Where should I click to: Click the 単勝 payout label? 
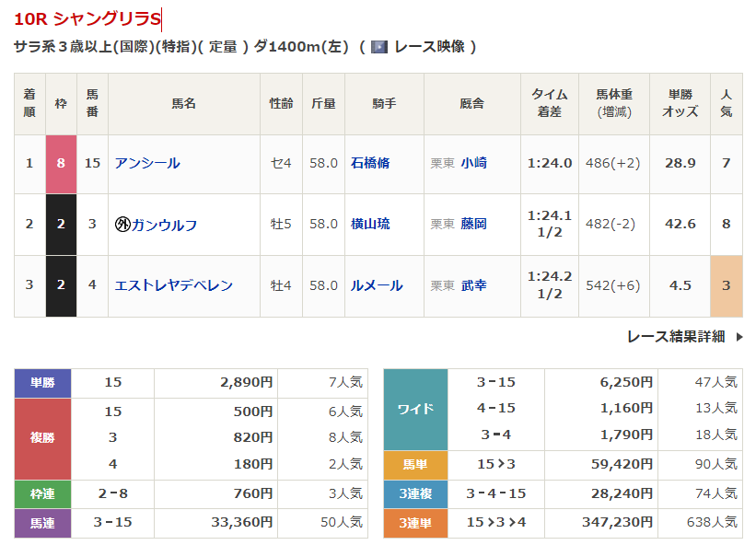click(x=42, y=383)
